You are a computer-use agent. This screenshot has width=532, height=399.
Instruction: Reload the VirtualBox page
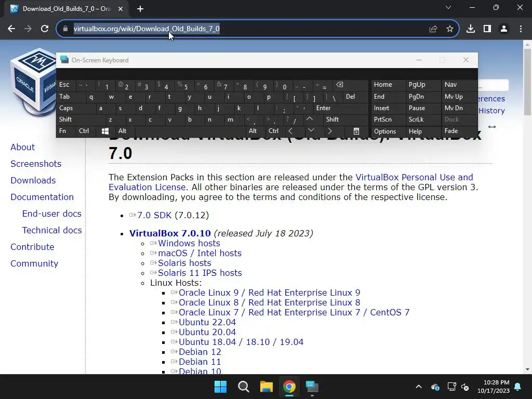(x=45, y=29)
